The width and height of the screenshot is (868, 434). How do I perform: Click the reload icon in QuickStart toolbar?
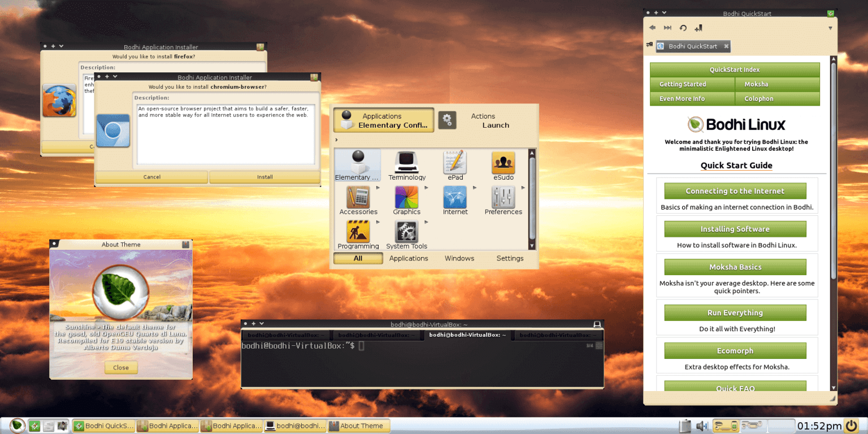[683, 27]
